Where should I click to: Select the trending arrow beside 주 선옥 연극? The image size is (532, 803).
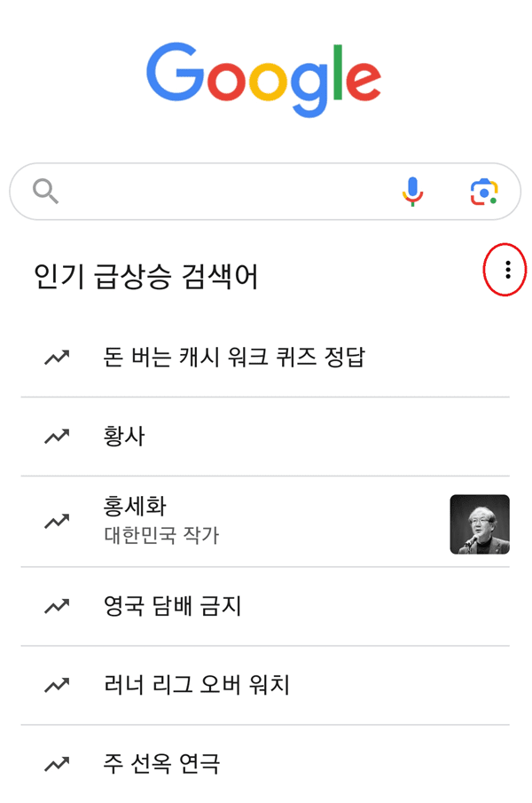[x=57, y=763]
